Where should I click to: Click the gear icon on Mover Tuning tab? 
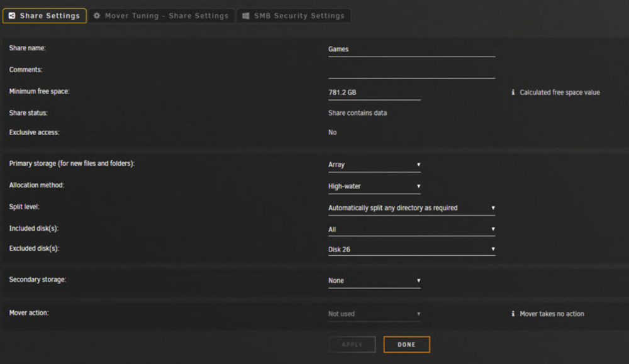(97, 16)
